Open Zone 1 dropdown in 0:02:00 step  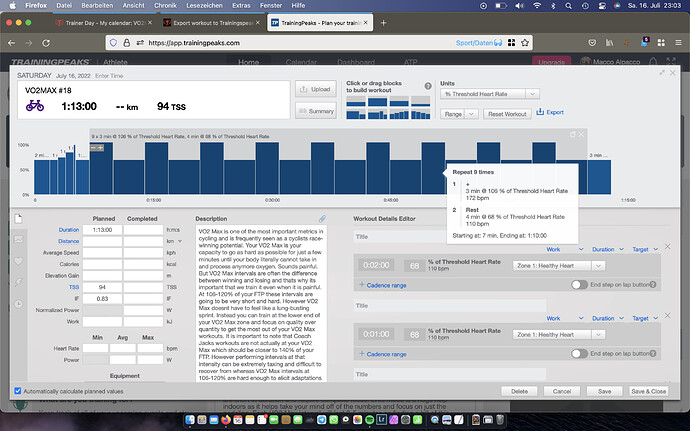tap(559, 265)
